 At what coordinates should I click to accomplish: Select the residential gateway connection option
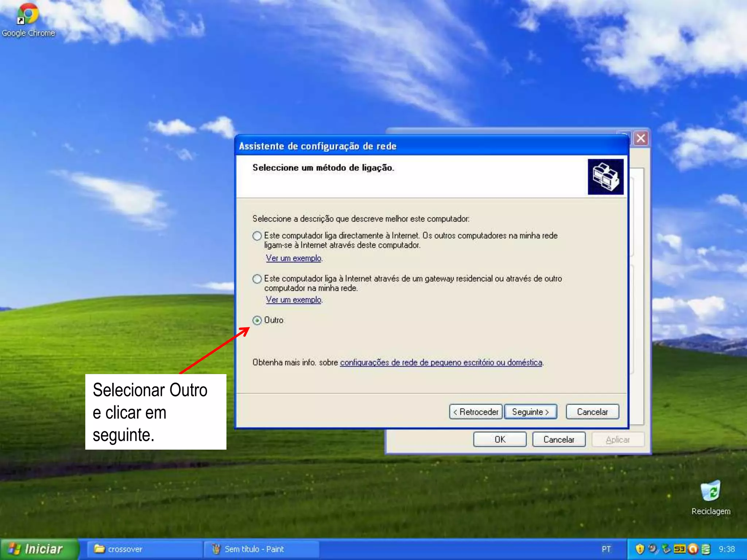tap(257, 279)
